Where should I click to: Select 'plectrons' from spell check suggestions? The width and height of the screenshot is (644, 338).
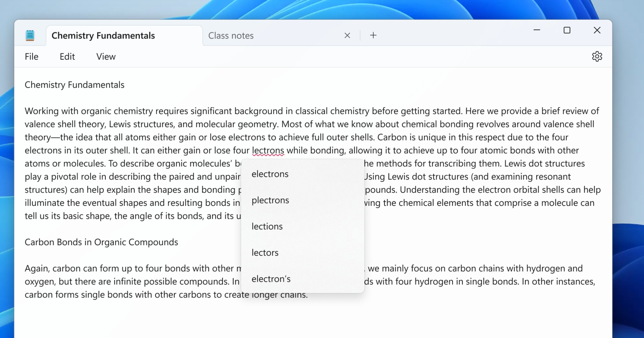(270, 200)
